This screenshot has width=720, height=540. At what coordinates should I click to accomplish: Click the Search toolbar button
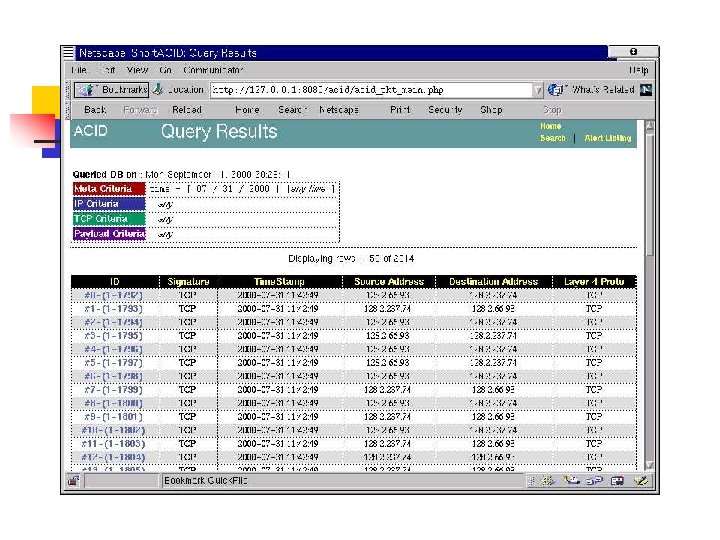point(292,110)
